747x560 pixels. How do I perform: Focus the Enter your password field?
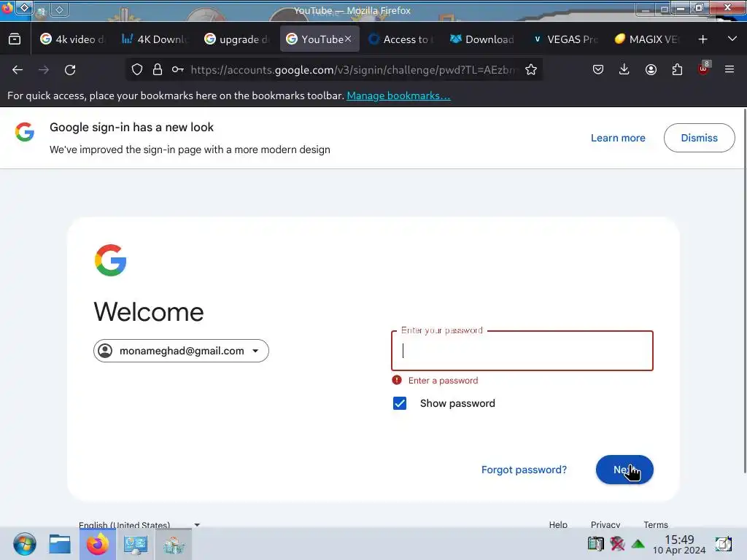[522, 351]
